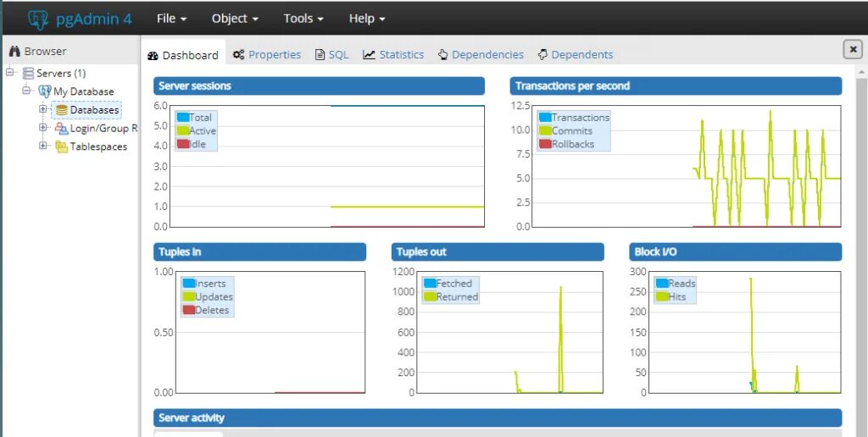The height and width of the screenshot is (437, 868).
Task: Close the dashboard panel with X button
Action: coord(853,49)
